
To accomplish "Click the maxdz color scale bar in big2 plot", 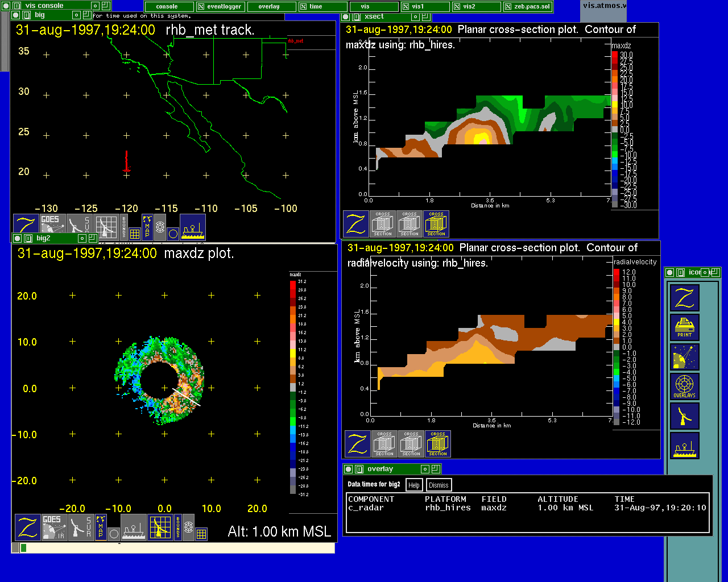I will 293,388.
